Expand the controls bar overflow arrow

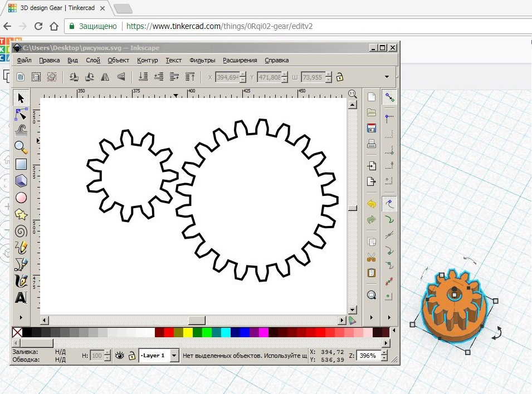click(387, 77)
